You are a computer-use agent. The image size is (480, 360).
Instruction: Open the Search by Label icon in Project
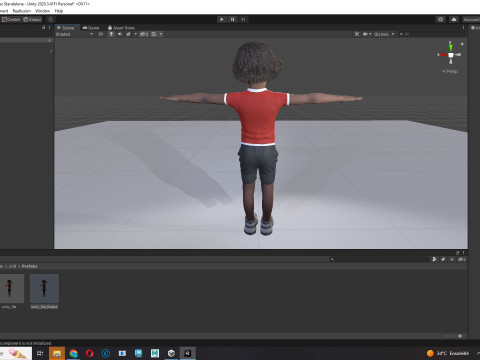[443, 259]
